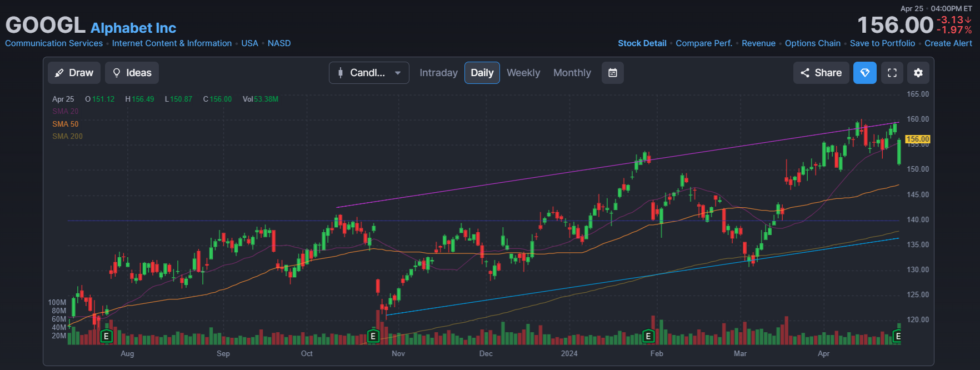Viewport: 980px width, 370px height.
Task: Click the Create Alert link
Action: pos(948,43)
